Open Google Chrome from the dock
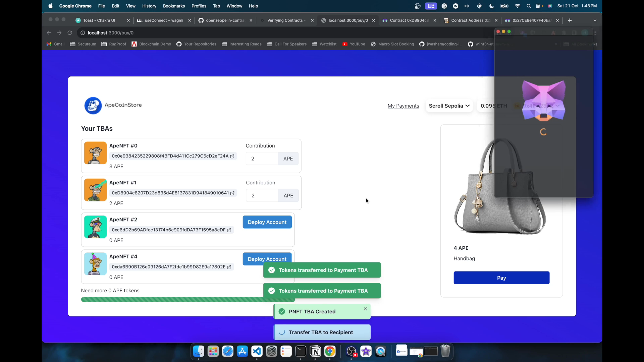644x362 pixels. tap(330, 351)
